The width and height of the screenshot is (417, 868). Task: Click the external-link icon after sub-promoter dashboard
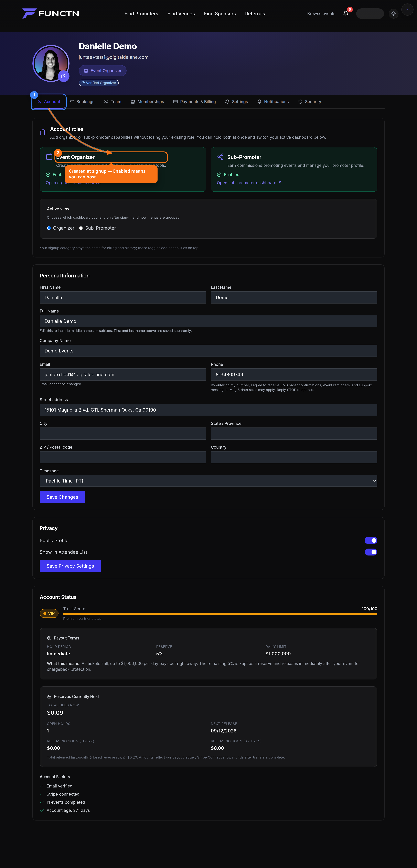click(x=279, y=183)
